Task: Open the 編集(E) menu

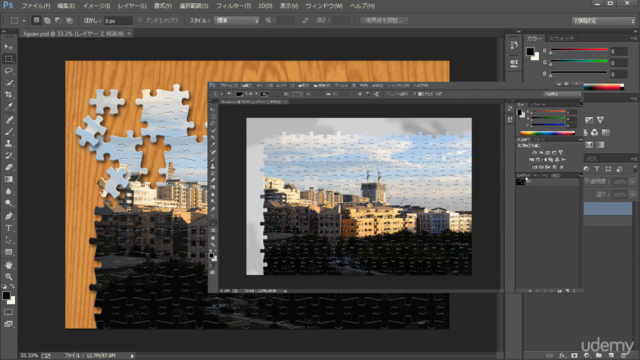Action: coord(66,6)
